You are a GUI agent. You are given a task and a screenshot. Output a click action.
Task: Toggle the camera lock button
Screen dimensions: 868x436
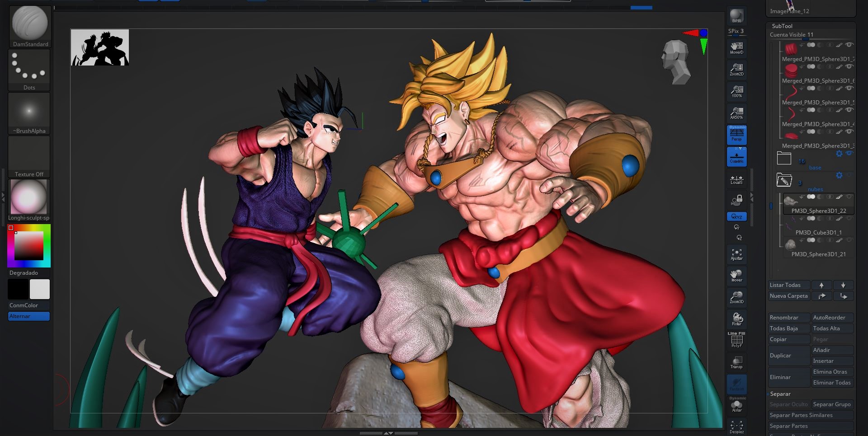pos(737,200)
